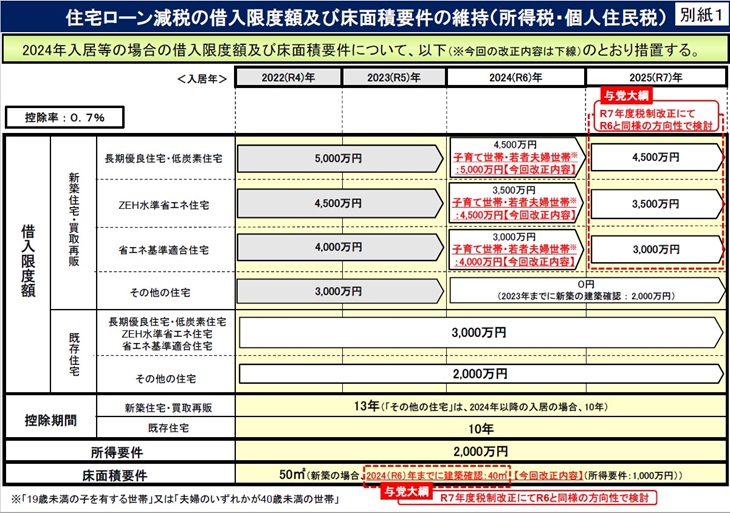Click the red dashed '2024(R6)年までに建築確認:40㎡' box
This screenshot has width=730, height=513.
click(x=437, y=475)
